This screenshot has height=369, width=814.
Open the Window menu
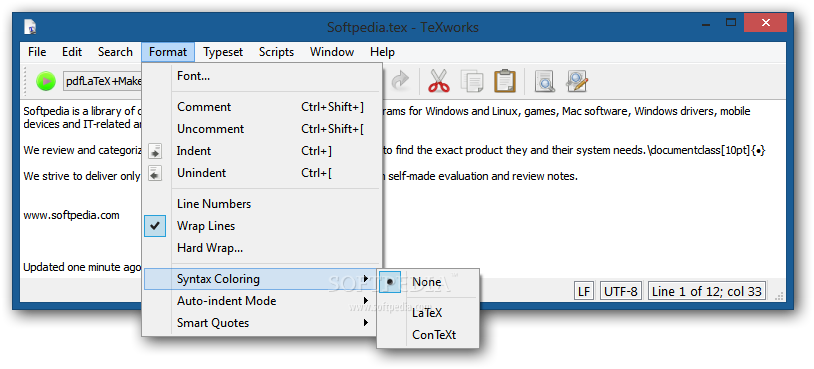point(332,52)
